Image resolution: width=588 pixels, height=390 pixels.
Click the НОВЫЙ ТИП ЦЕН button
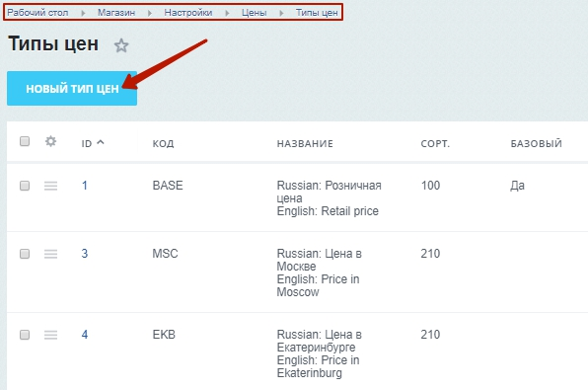point(72,88)
